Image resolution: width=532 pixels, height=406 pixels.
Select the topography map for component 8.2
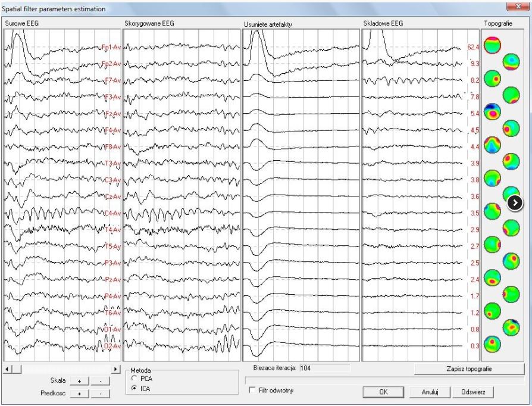click(492, 79)
